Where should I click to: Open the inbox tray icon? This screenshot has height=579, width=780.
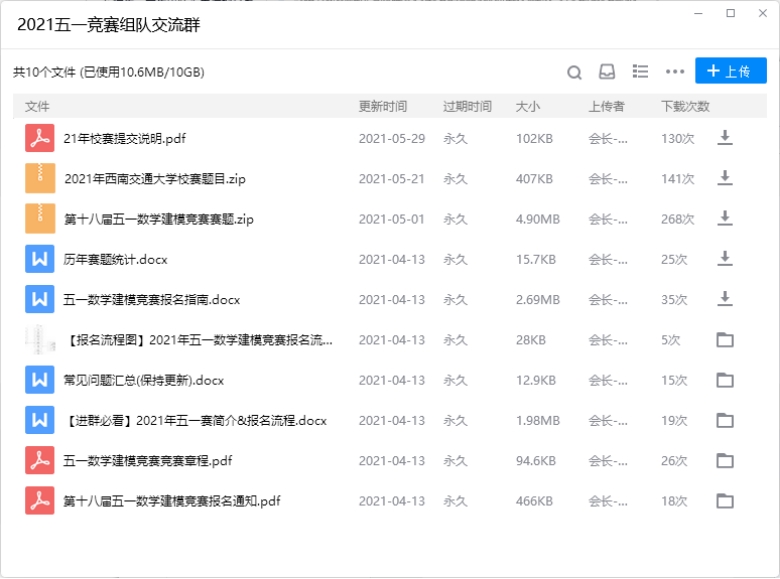[606, 72]
